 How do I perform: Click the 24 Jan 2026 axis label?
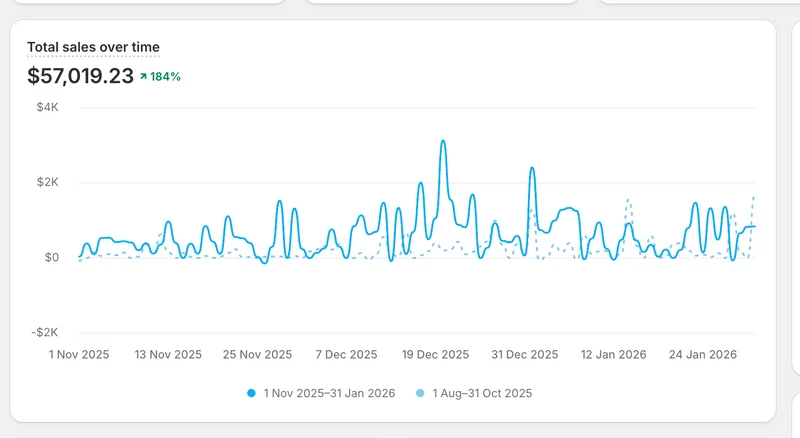pos(703,354)
